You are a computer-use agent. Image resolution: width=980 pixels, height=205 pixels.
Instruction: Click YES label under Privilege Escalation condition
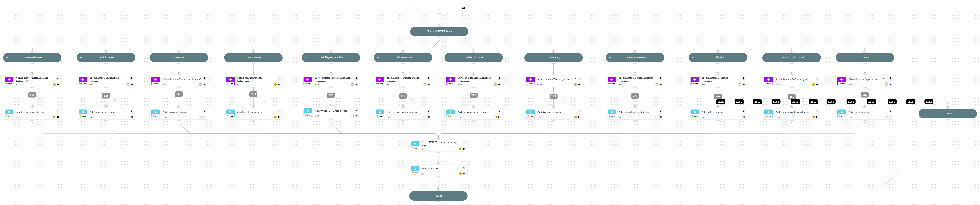click(x=331, y=95)
